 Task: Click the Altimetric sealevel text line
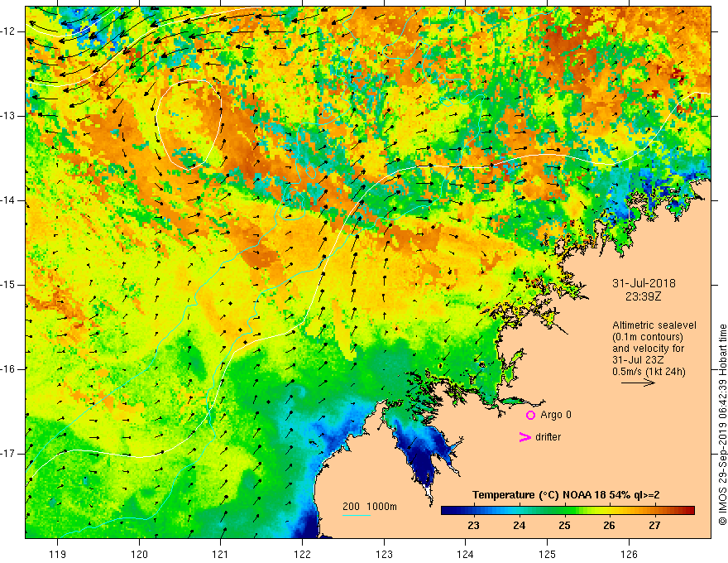tap(654, 325)
